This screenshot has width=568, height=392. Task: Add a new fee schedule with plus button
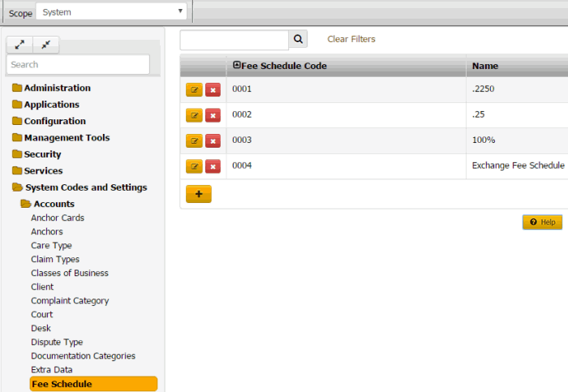tap(199, 194)
